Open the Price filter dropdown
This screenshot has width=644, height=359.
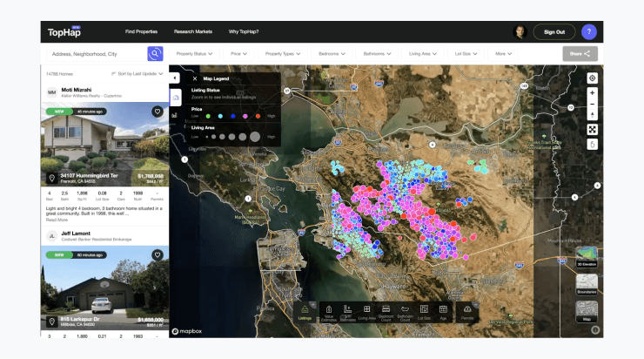coord(238,53)
